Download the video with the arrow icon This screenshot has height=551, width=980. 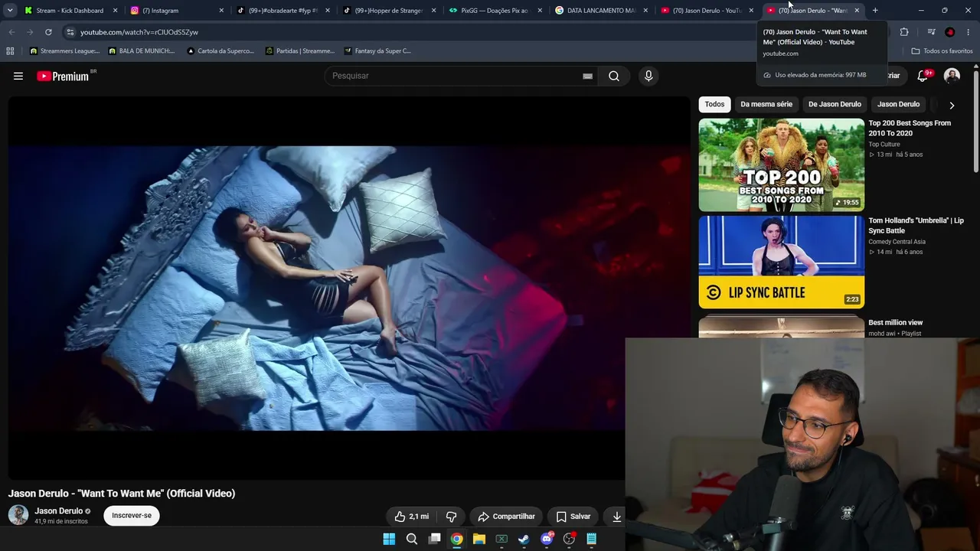pos(616,517)
